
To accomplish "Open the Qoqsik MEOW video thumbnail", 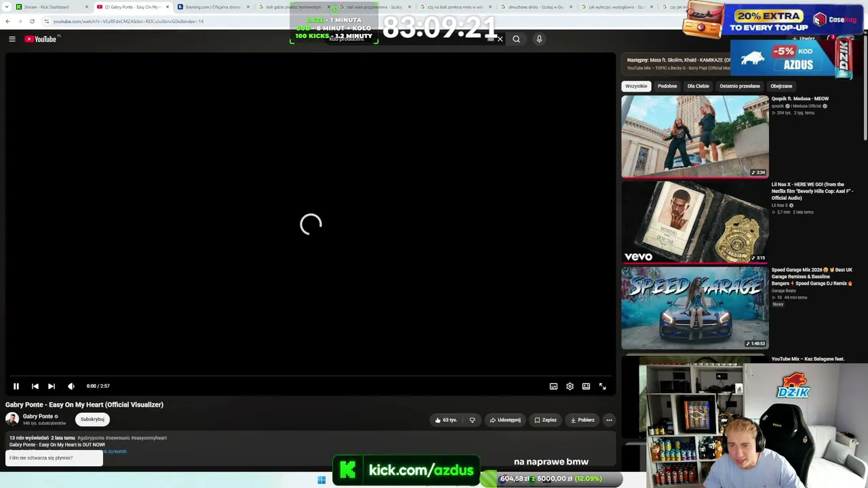I will click(x=695, y=136).
